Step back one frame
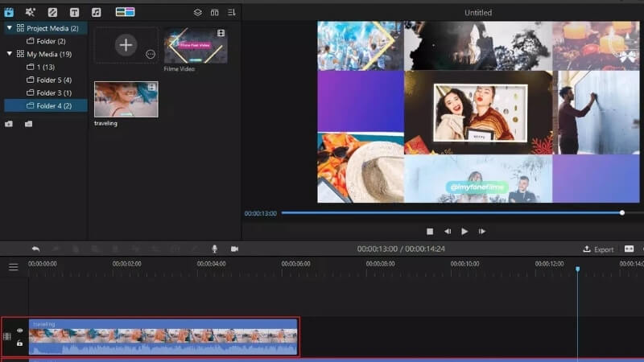This screenshot has width=644, height=362. 448,232
